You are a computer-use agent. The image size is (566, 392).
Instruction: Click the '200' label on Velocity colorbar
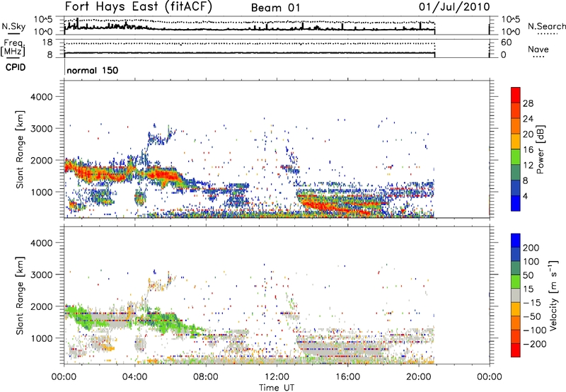(x=531, y=248)
